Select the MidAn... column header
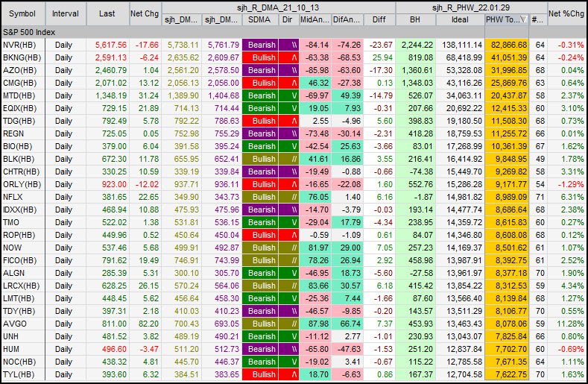The image size is (588, 384). click(x=315, y=19)
